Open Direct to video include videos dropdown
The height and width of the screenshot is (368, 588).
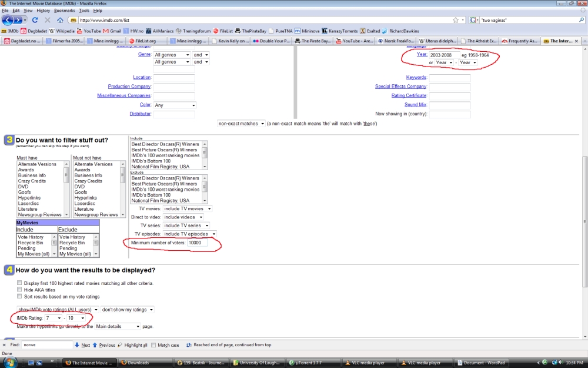183,217
